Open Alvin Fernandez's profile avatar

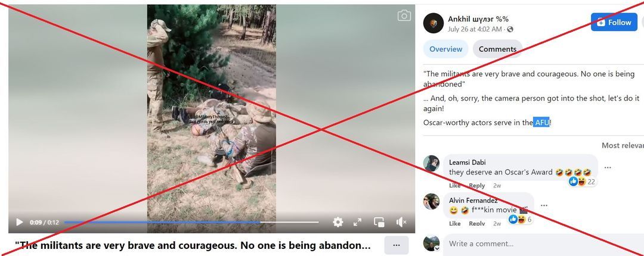[431, 201]
